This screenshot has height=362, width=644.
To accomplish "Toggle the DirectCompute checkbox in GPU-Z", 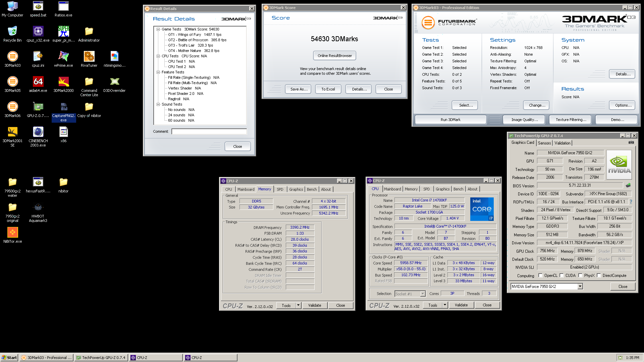I will [x=599, y=276].
